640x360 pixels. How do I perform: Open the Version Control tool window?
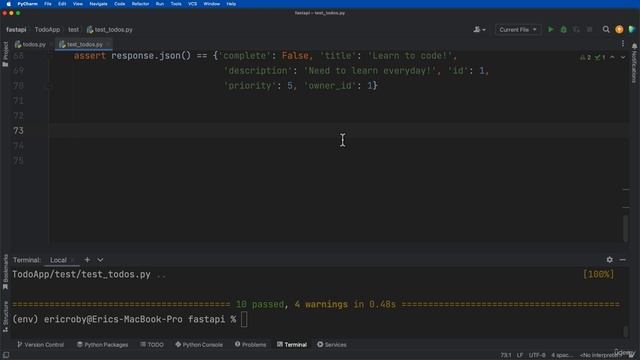click(x=40, y=345)
